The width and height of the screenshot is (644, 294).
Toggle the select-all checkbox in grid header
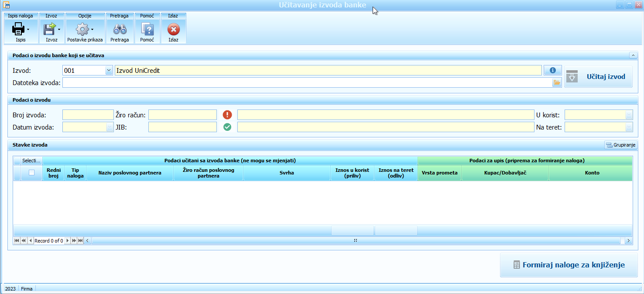[31, 173]
